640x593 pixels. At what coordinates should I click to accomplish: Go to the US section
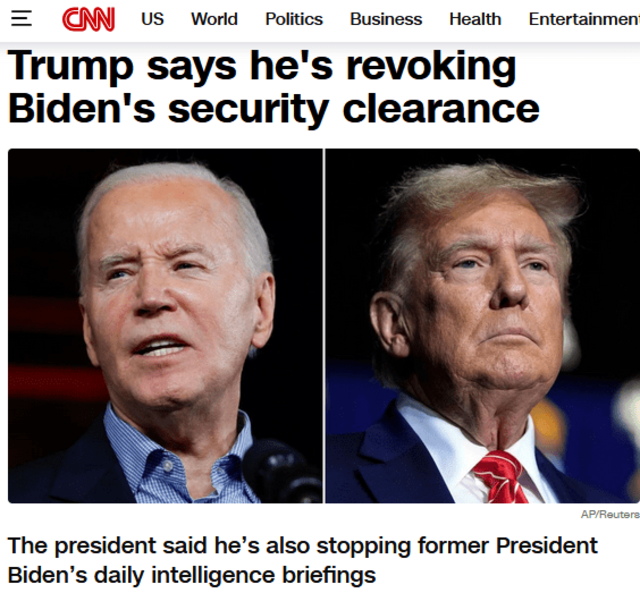point(153,19)
